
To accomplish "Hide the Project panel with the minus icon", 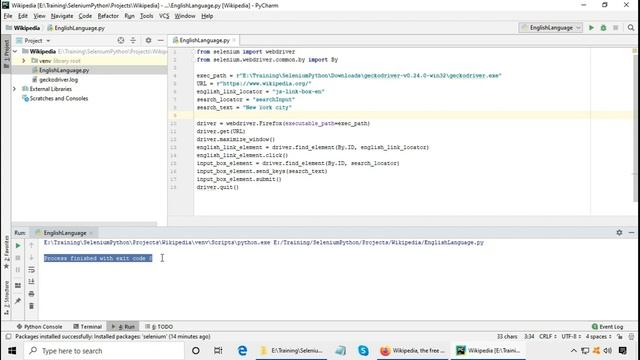I will (x=160, y=40).
